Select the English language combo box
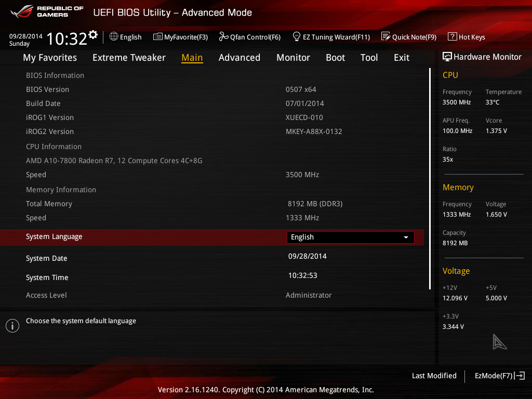The image size is (532, 399). 351,237
